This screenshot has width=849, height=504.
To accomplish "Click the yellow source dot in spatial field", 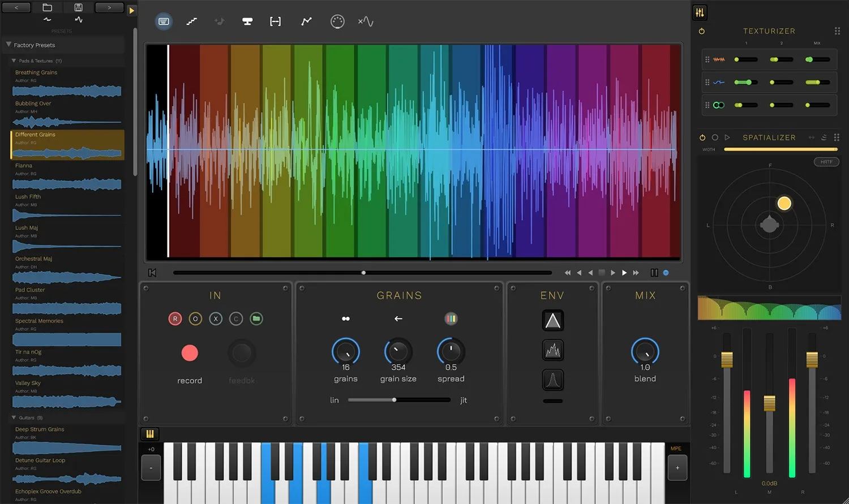I will (784, 203).
